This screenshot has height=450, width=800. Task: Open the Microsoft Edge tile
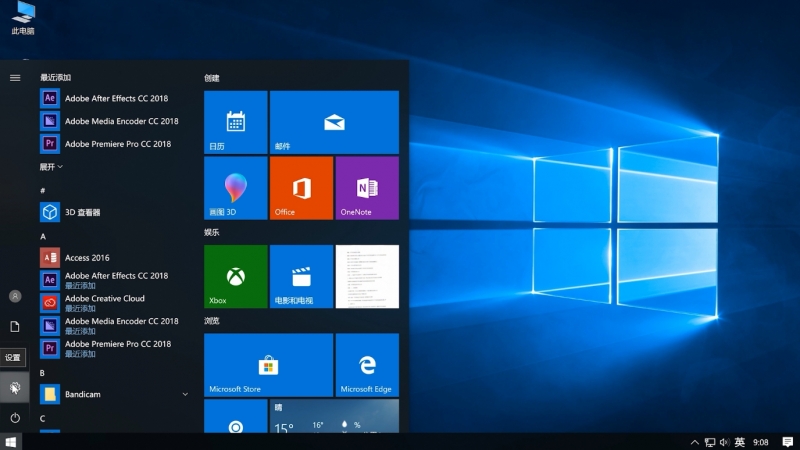[x=367, y=365]
